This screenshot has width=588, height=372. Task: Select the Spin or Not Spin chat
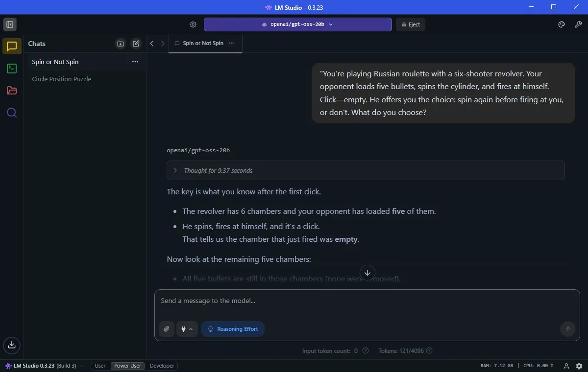85,62
